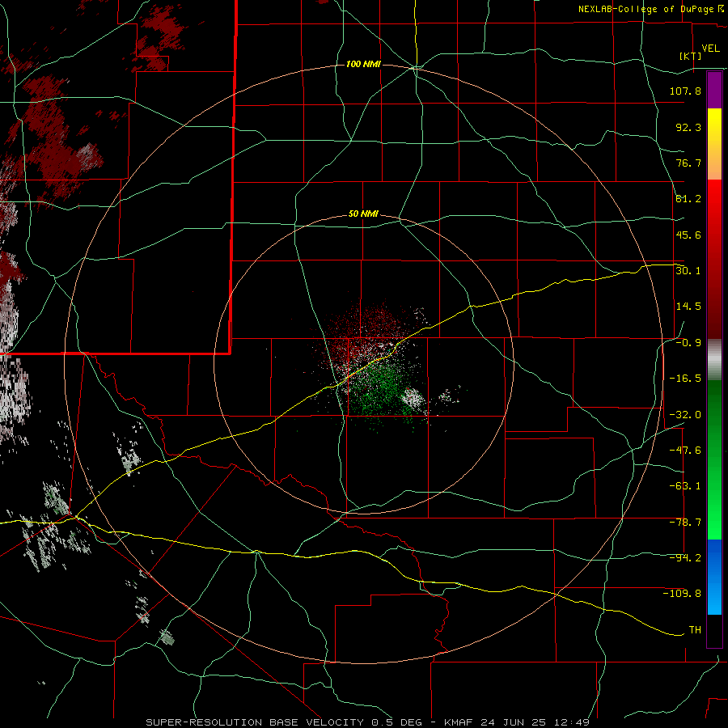
Task: Click the VEL legend title
Action: 710,49
